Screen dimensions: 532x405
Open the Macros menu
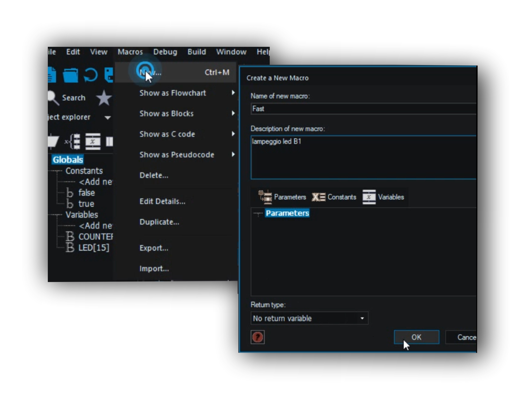130,52
